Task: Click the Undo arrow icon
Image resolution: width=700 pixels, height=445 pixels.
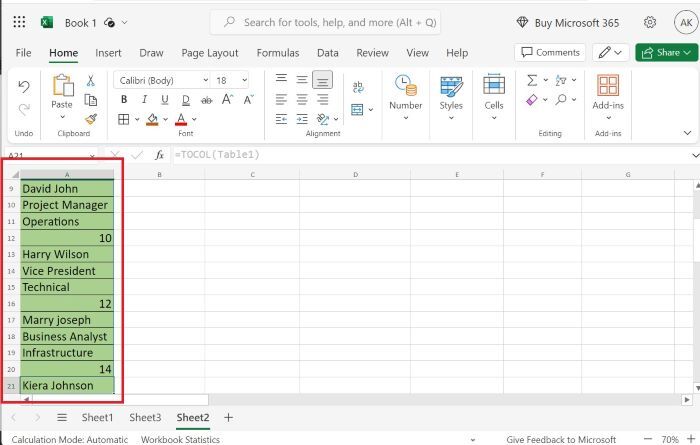Action: click(x=24, y=86)
